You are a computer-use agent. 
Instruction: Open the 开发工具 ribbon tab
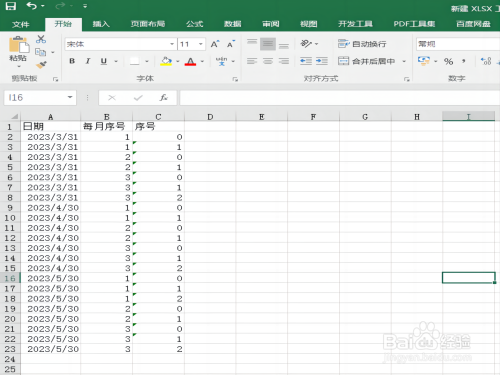point(355,24)
